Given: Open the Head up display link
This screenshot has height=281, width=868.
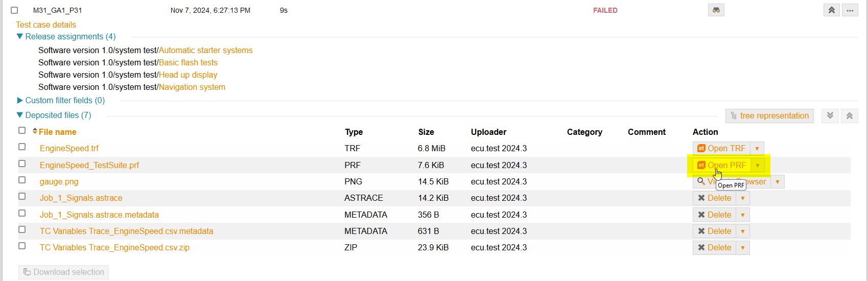Looking at the screenshot, I should (x=188, y=75).
